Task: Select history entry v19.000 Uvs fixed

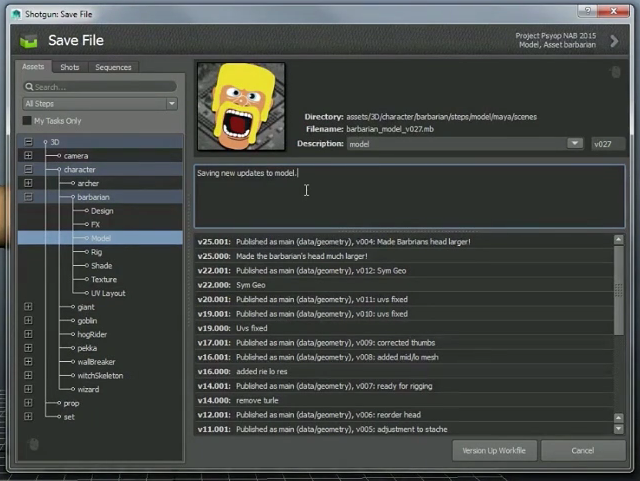Action: [x=404, y=328]
